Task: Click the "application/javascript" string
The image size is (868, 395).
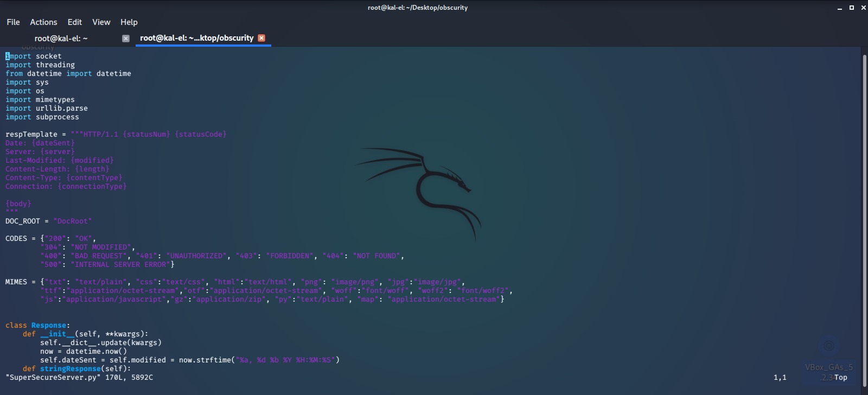Action: tap(114, 300)
